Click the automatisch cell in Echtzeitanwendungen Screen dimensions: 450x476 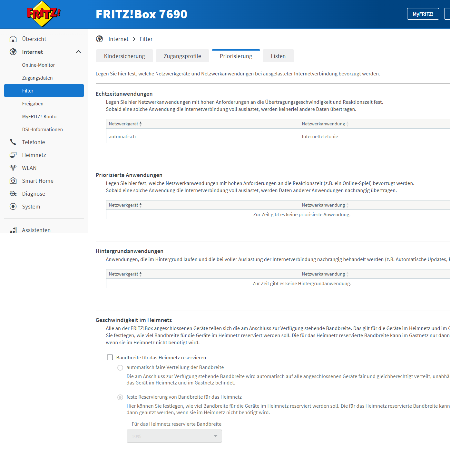coord(122,137)
